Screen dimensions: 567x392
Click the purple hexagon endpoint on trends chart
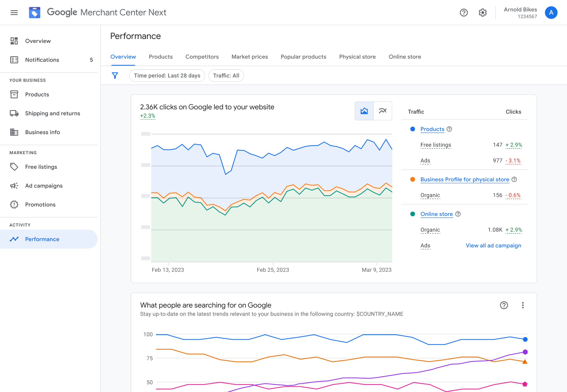pyautogui.click(x=525, y=352)
